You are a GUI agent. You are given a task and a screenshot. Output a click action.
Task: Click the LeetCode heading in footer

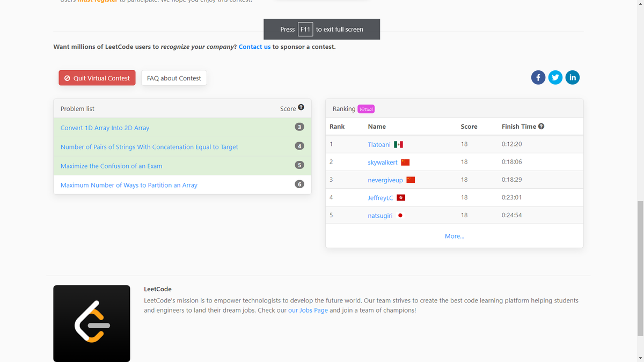point(158,289)
